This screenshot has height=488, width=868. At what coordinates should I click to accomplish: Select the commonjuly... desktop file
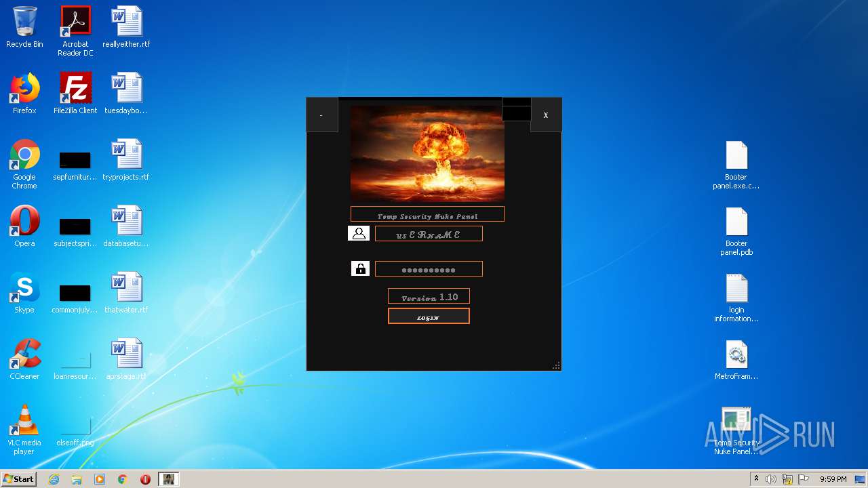(x=75, y=300)
